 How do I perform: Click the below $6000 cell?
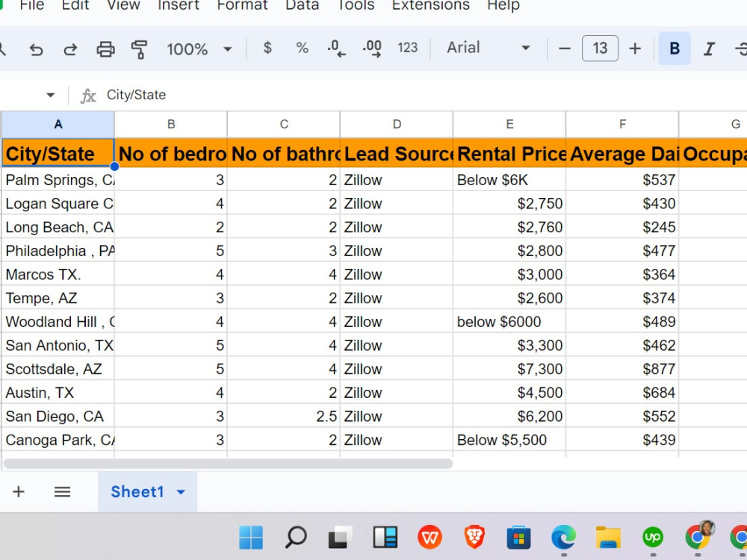pos(509,322)
